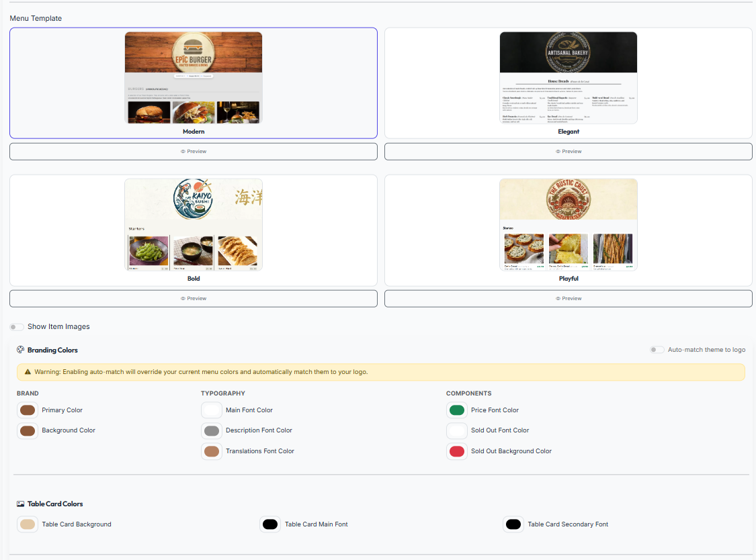This screenshot has width=756, height=560.
Task: Edit the Table Card Main Font color
Action: pos(270,524)
